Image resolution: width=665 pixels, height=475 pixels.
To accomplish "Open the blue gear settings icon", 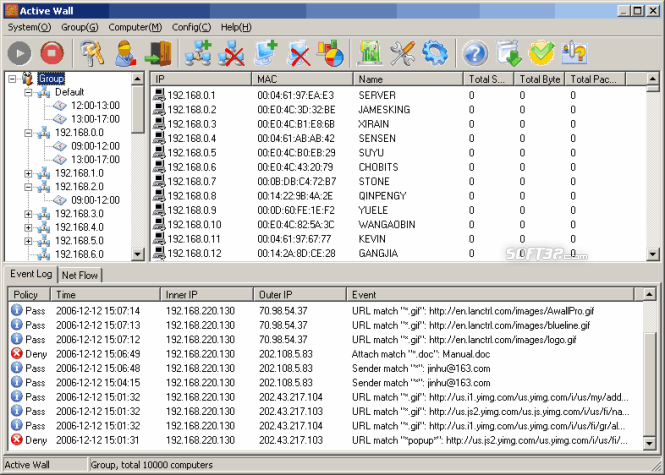I will pos(435,53).
